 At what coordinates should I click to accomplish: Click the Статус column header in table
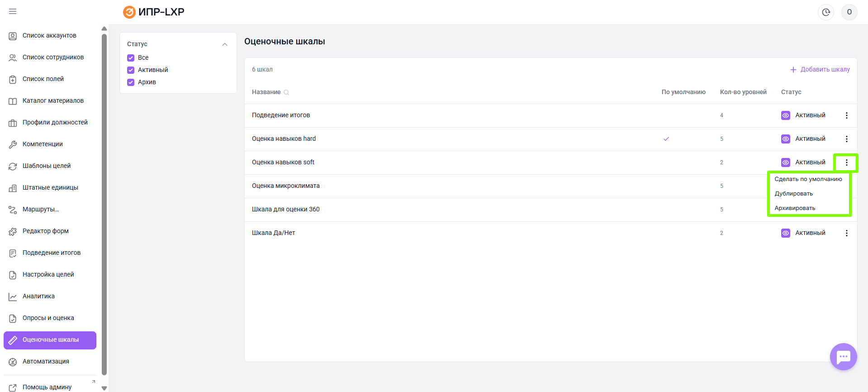(791, 92)
